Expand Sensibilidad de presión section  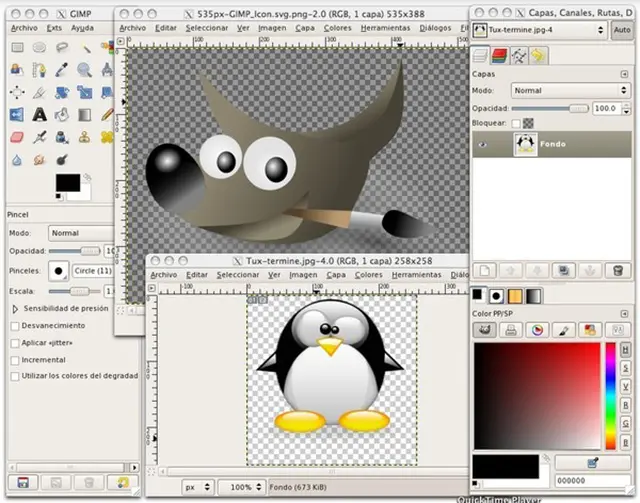tap(14, 309)
